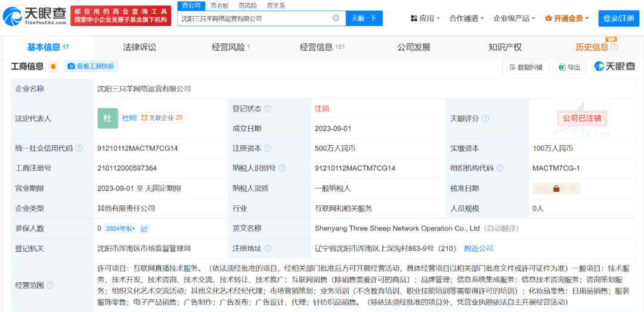Image resolution: width=644 pixels, height=312 pixels.
Task: Click the 登录/注册 button
Action: click(618, 18)
